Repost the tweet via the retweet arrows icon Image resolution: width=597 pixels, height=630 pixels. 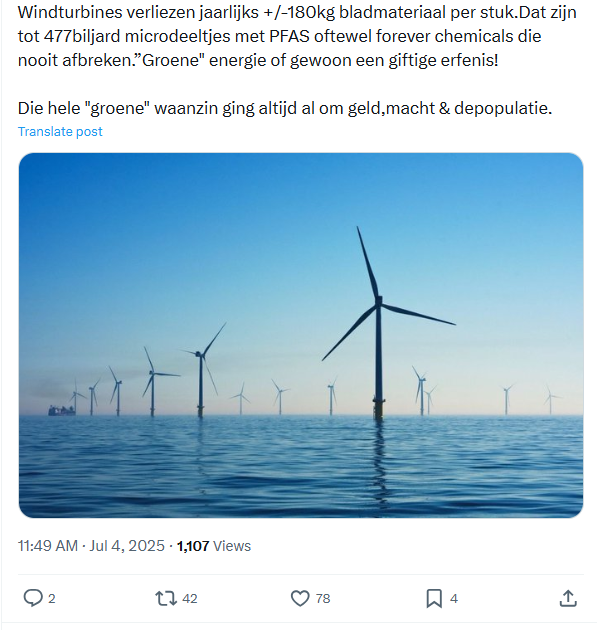coord(166,598)
